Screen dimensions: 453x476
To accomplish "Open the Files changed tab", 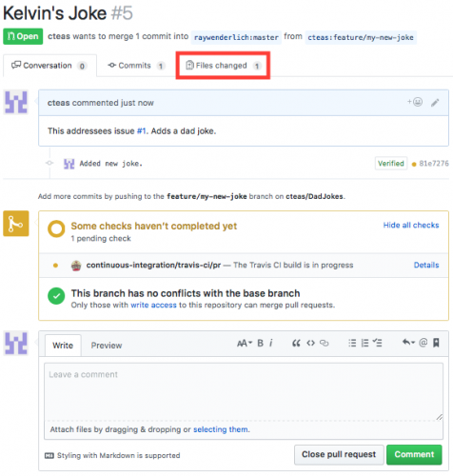I will click(x=223, y=66).
